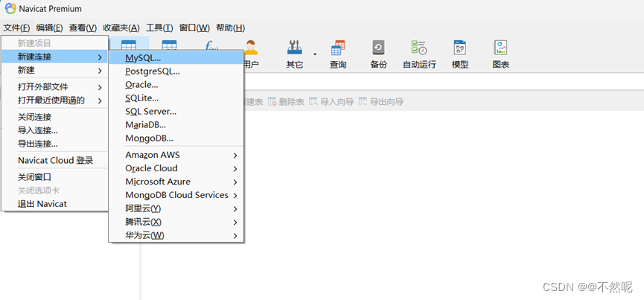Open the Model (模型) toolbar icon
Viewport: 644px width, 300px height.
[x=459, y=48]
